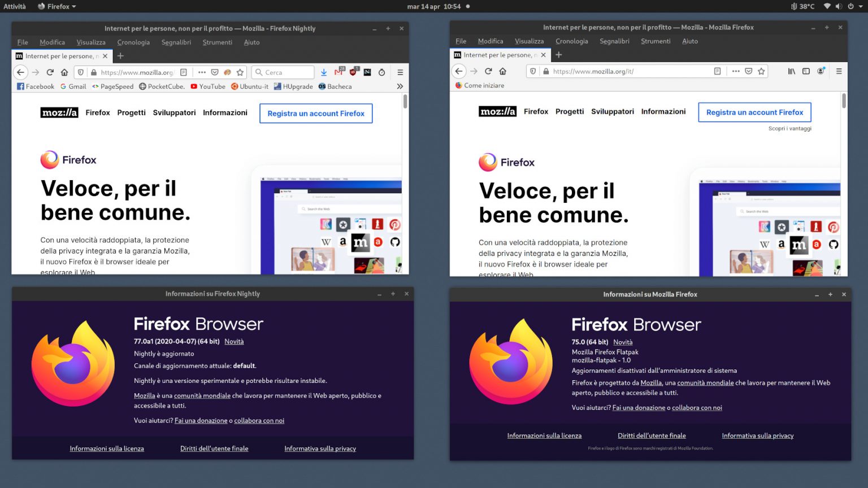Open Downloads arrow in Firefox Nightly toolbar
The height and width of the screenshot is (488, 868).
[324, 72]
